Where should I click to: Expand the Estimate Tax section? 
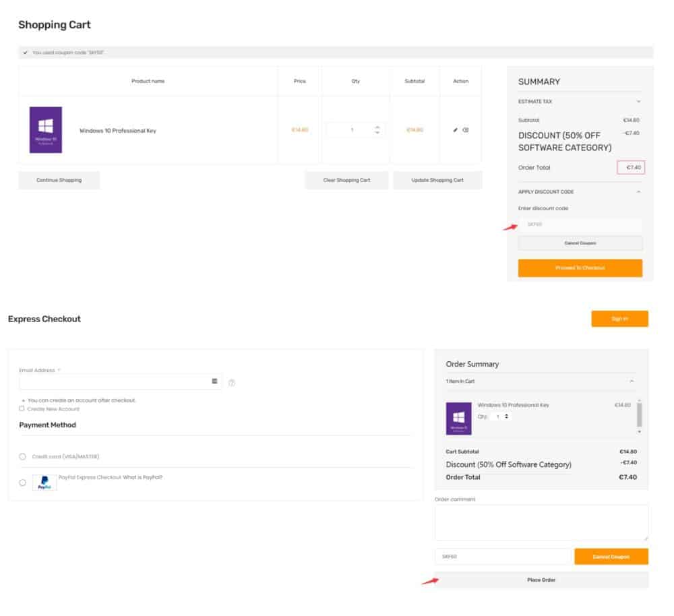(638, 102)
